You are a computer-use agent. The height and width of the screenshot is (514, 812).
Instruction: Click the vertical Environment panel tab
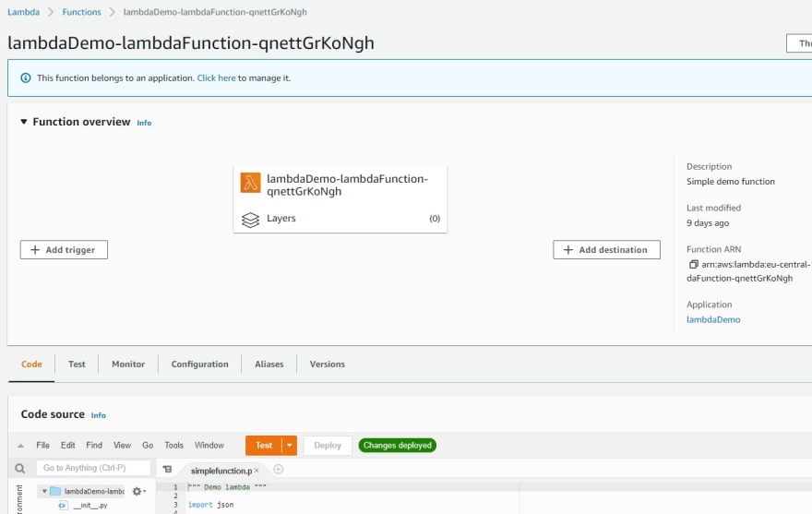(19, 499)
